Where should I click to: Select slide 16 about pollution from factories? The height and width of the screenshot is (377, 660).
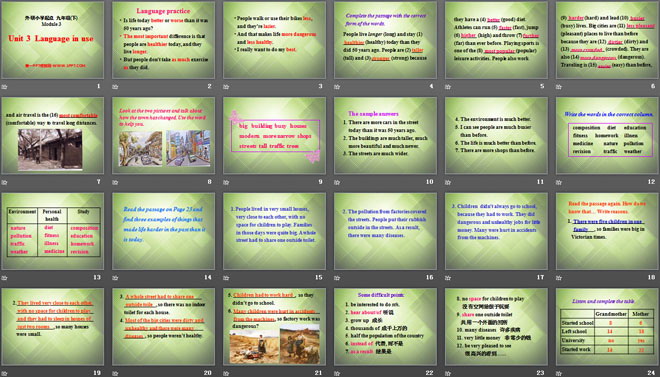pos(385,231)
